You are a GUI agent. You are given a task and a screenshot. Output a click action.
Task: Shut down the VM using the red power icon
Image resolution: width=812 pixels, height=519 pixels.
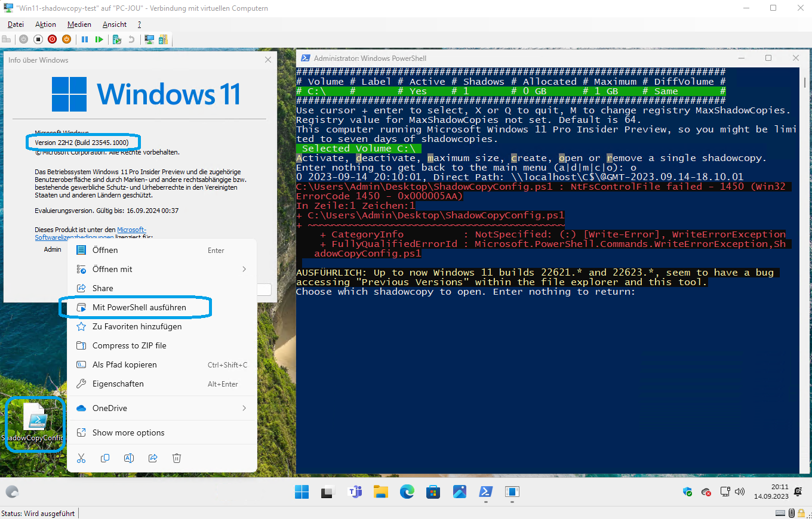[52, 39]
